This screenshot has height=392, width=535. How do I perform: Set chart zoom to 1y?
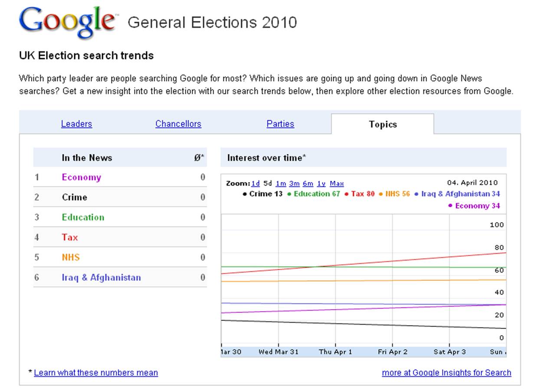tap(321, 183)
